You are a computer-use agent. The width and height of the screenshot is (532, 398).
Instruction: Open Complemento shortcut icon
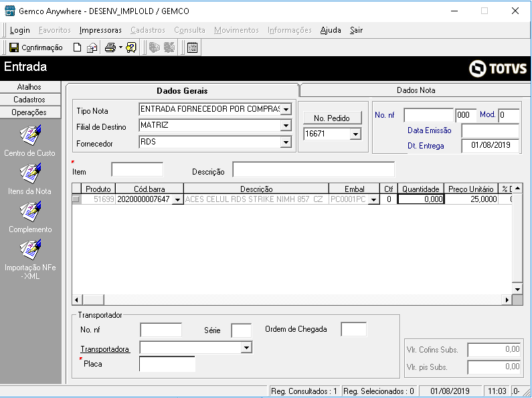pyautogui.click(x=30, y=211)
